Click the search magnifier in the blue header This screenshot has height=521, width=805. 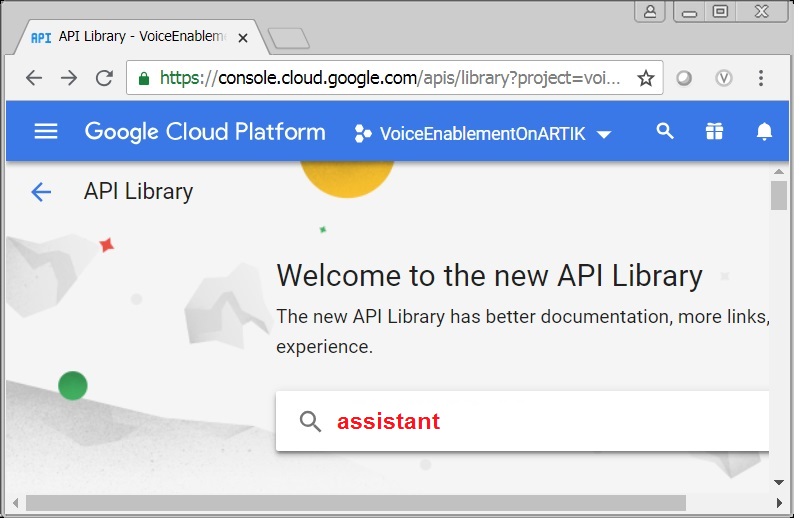pos(665,131)
